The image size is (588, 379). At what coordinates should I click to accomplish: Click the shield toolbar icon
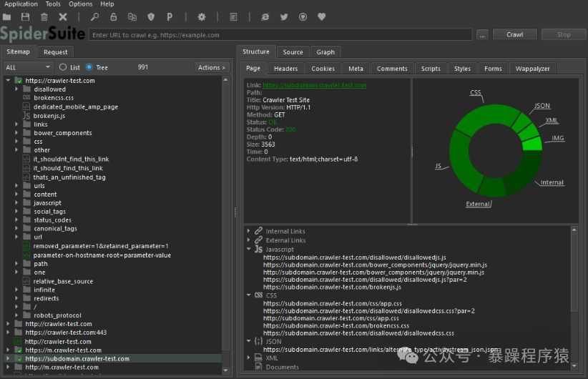[151, 16]
